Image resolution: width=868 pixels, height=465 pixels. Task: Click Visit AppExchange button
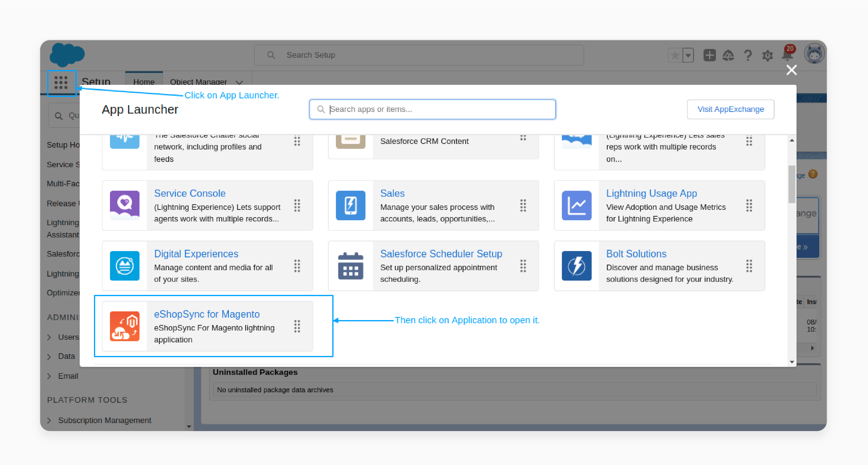point(730,109)
